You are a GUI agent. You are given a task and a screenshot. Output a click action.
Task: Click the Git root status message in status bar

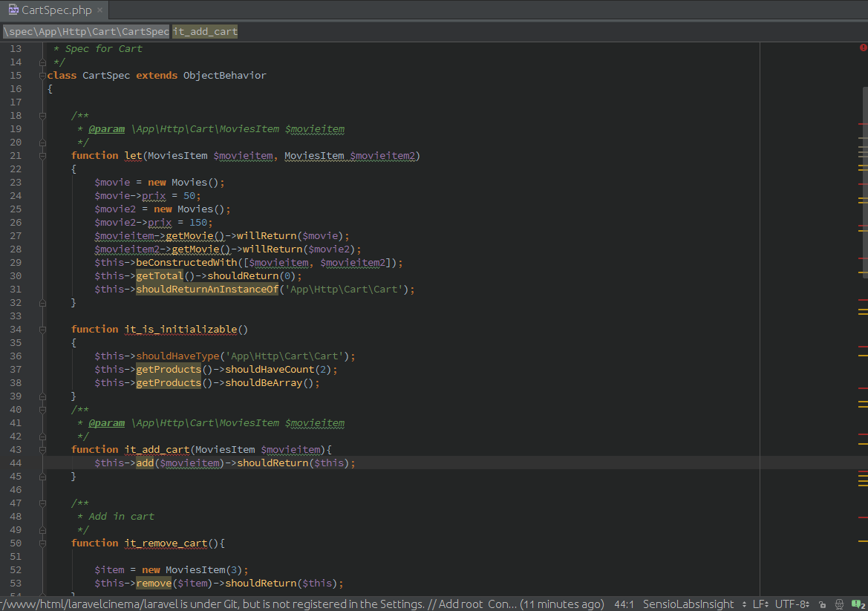coord(302,604)
